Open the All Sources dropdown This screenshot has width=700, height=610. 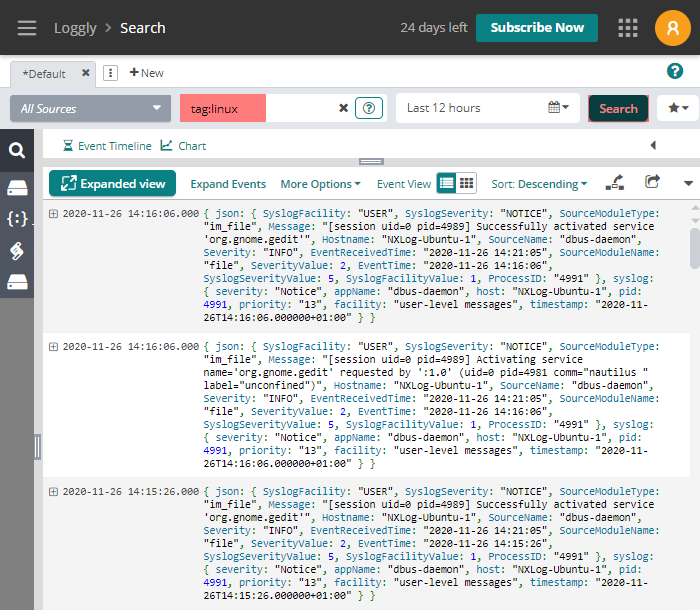click(x=90, y=108)
